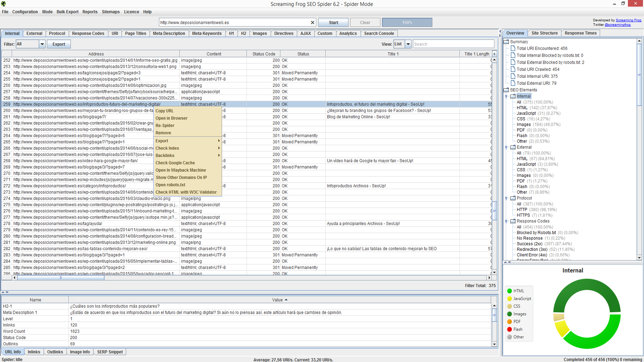Choose Check Google Cache
Viewport: 644px width, 362px height.
[x=187, y=163]
